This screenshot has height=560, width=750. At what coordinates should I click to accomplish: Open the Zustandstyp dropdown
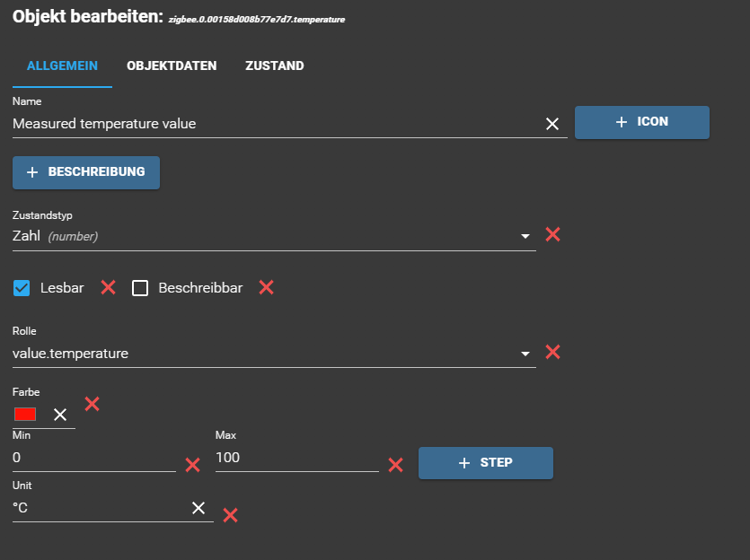click(x=525, y=237)
